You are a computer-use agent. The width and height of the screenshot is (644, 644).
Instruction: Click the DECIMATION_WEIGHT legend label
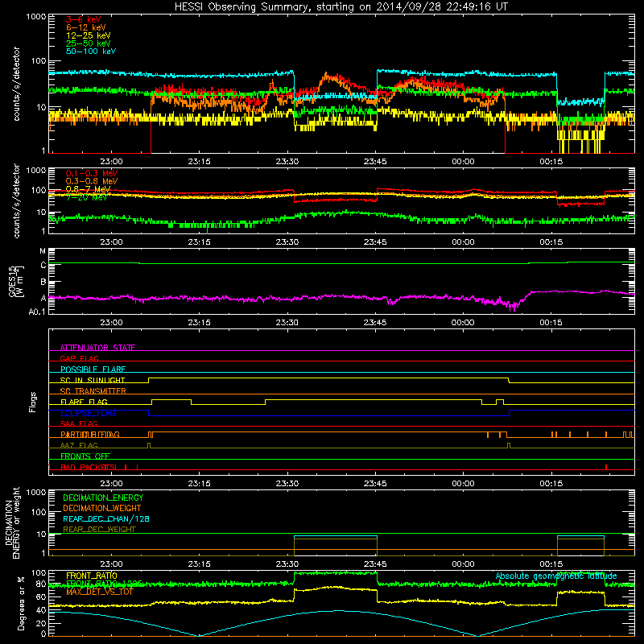click(102, 508)
